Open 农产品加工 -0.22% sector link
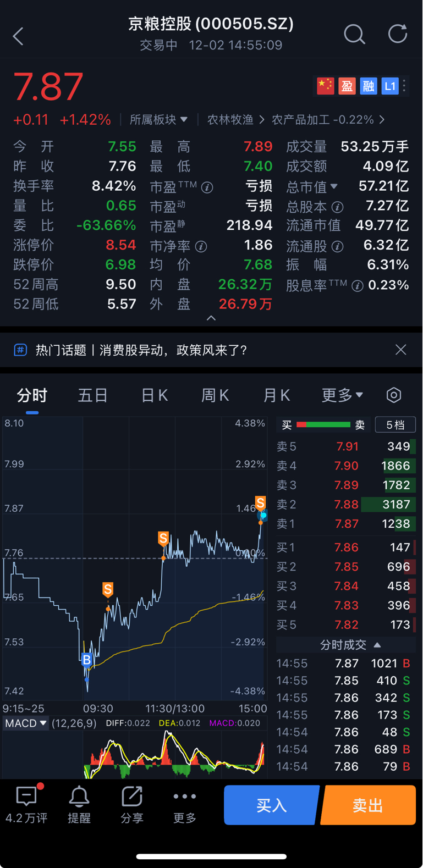Viewport: 423px width, 868px height. click(328, 119)
